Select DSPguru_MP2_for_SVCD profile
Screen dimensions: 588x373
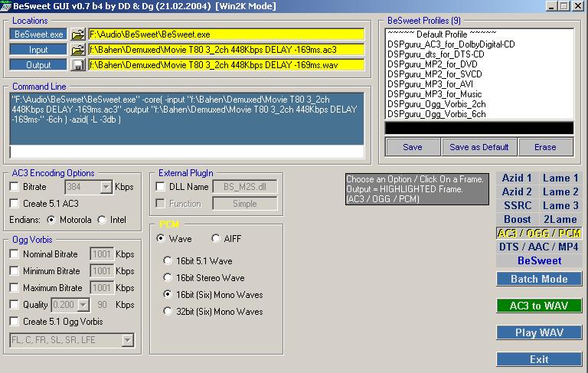pos(434,74)
